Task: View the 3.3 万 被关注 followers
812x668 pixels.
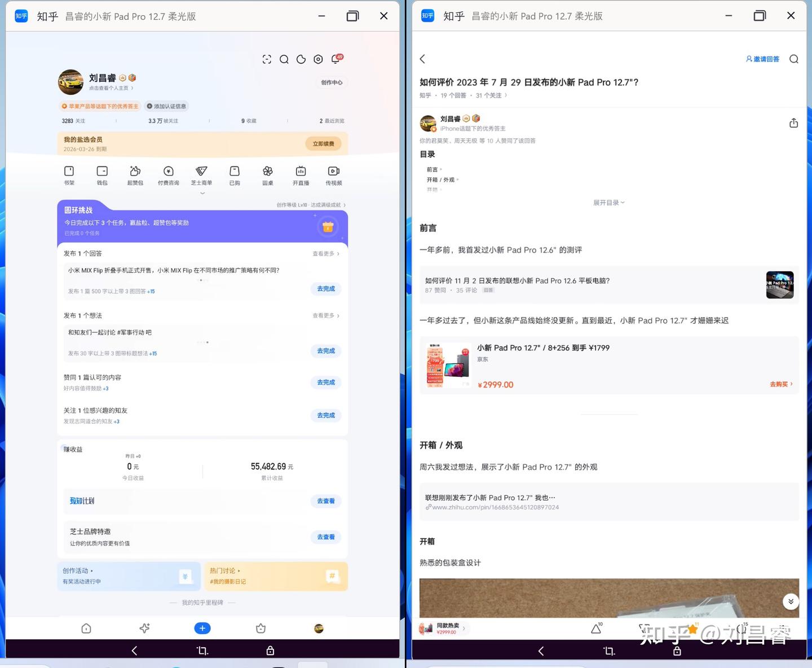Action: (x=163, y=121)
